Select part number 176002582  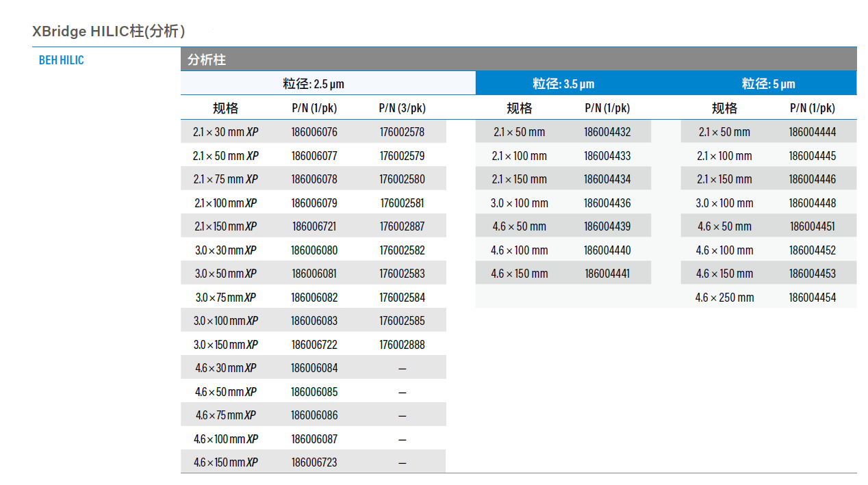(402, 250)
